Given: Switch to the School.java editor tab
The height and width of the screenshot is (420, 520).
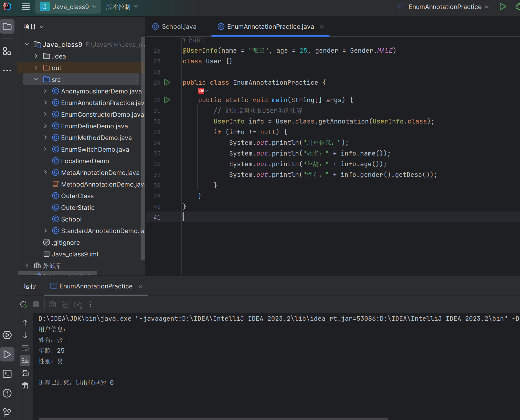Looking at the screenshot, I should pyautogui.click(x=179, y=27).
